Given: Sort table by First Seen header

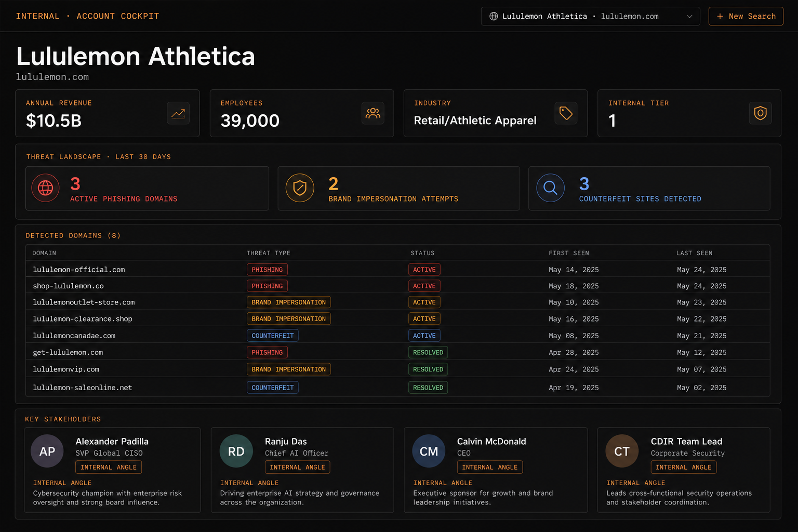Looking at the screenshot, I should [x=569, y=253].
